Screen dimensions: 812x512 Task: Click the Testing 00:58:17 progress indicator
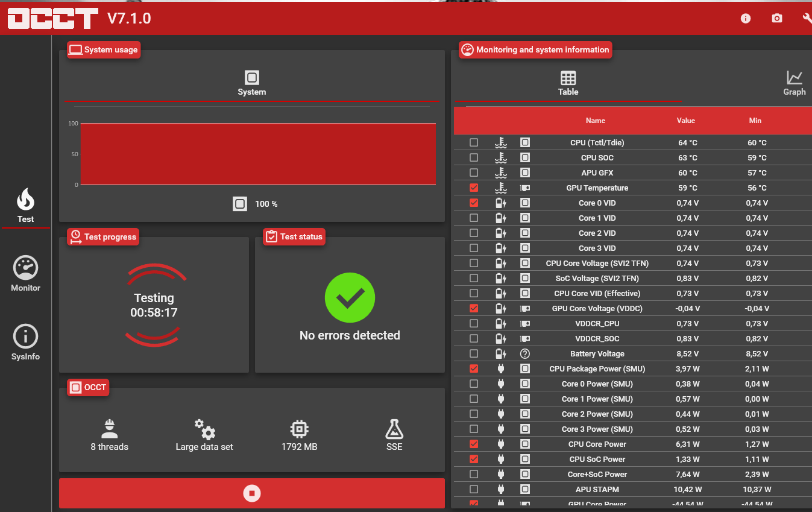click(154, 305)
